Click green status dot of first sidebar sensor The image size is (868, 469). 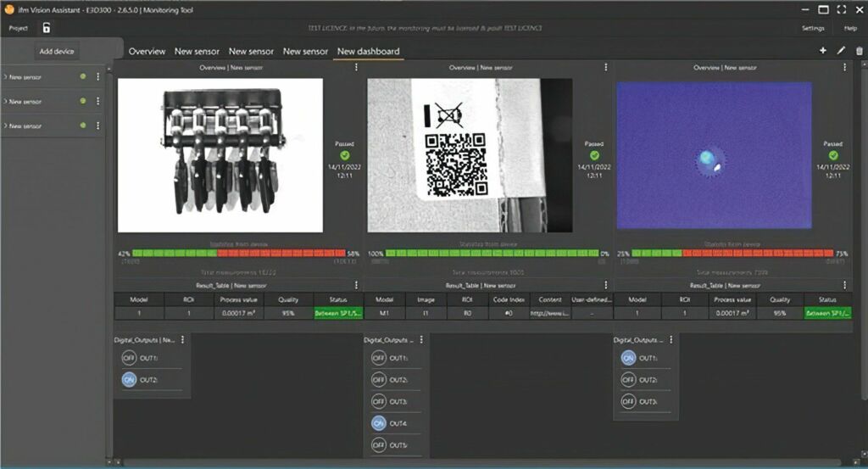[83, 77]
